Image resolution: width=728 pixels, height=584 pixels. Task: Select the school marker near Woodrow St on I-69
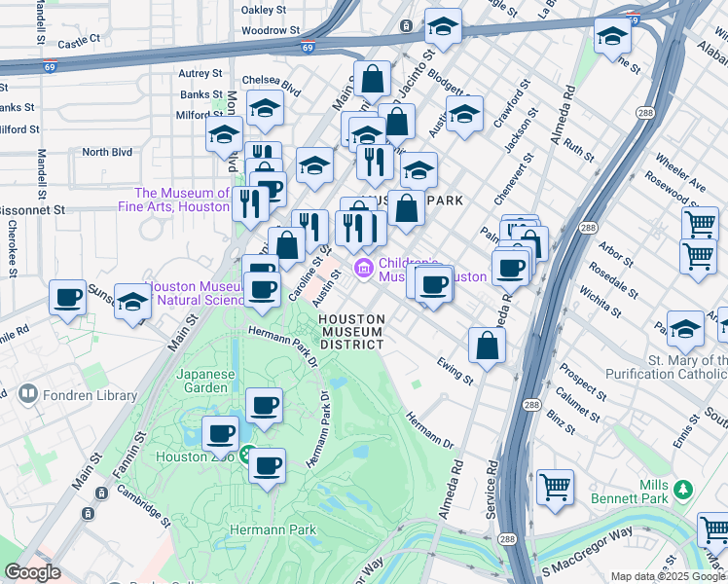[444, 27]
